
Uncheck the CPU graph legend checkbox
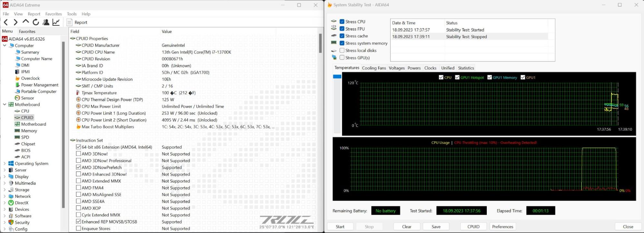point(441,77)
